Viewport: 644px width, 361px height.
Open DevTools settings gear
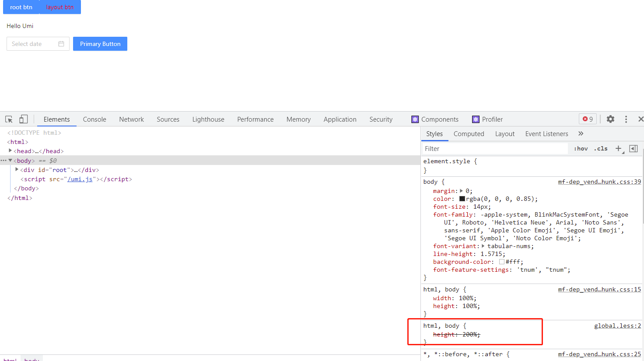[x=610, y=119]
